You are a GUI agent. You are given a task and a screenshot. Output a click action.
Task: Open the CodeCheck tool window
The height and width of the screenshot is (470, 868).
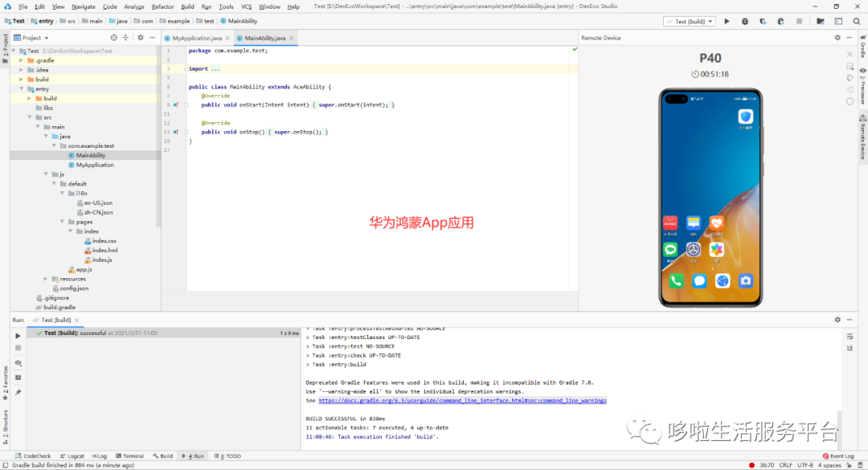click(33, 456)
